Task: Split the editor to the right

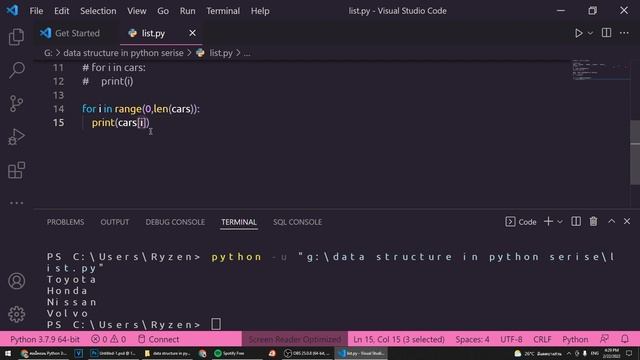Action: point(607,33)
